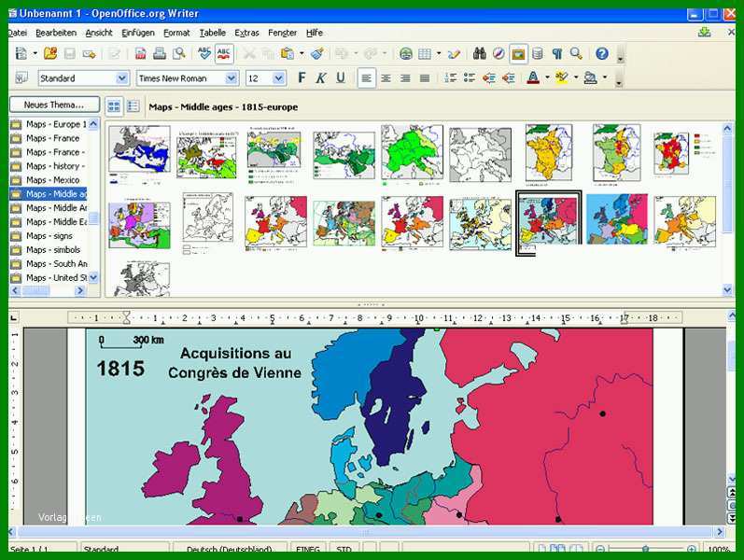Click the Zoom magnifier icon
Screen dimensions: 744x560
tap(576, 53)
